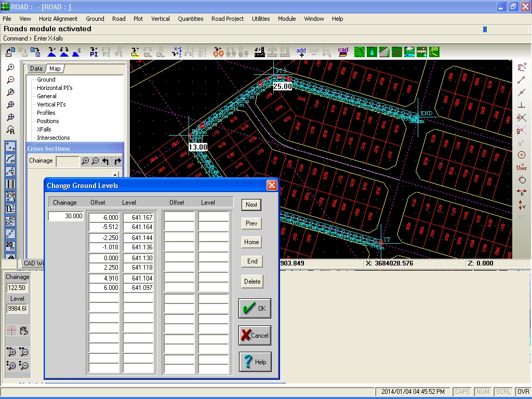Click the blue add toolbar icon
The height and width of the screenshot is (399, 532).
[x=301, y=52]
